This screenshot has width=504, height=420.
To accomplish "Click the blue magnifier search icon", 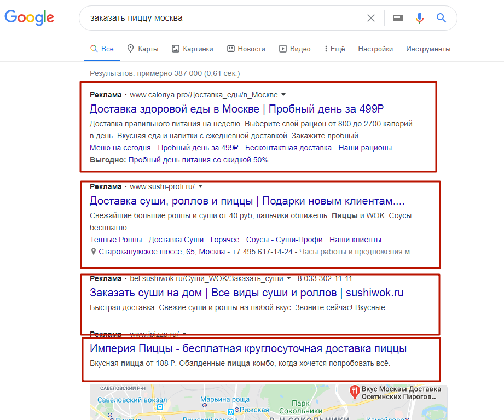I will (x=441, y=18).
